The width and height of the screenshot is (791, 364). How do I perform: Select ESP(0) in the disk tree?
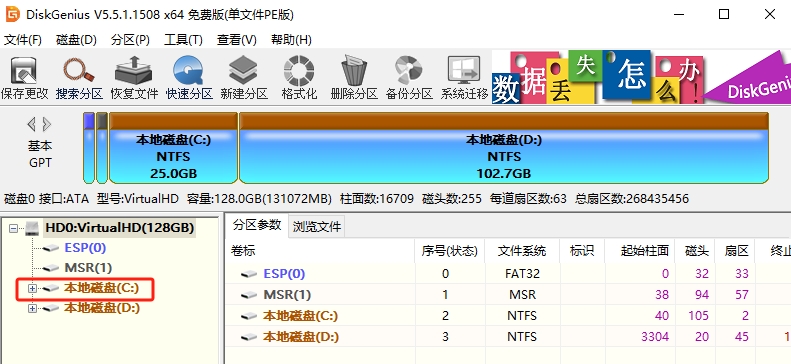pos(85,248)
